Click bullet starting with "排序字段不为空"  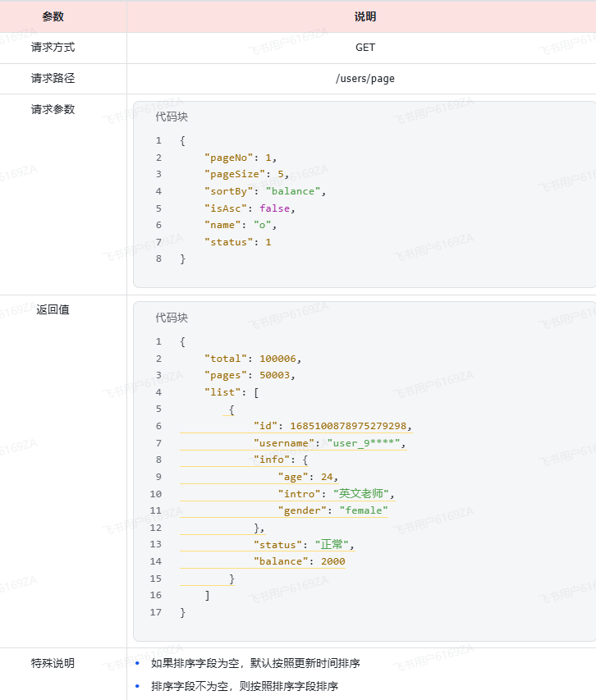coord(244,686)
